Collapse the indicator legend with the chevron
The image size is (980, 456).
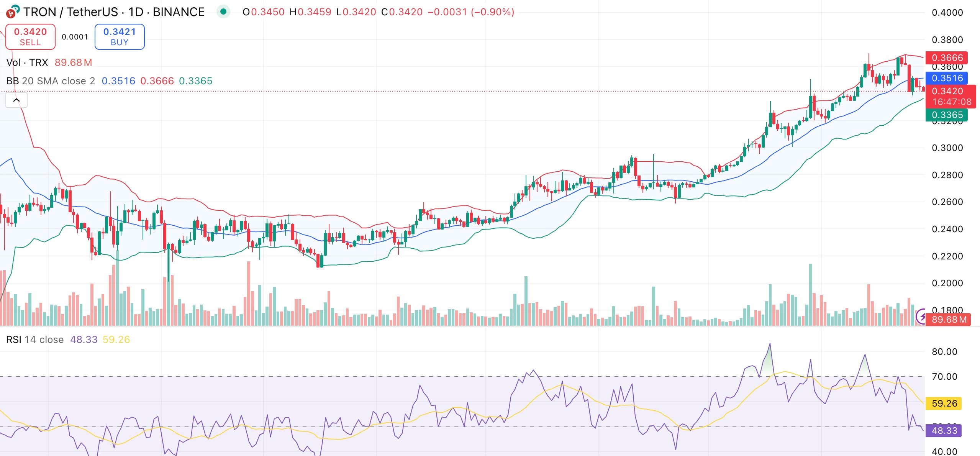[x=16, y=100]
